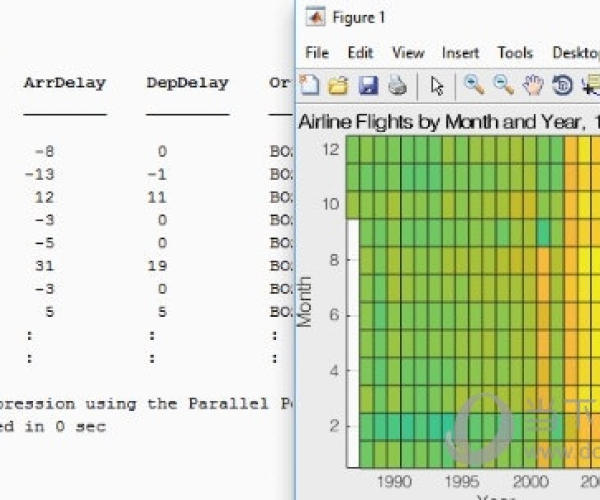Viewport: 600px width, 500px height.
Task: Open the Insert menu
Action: (x=460, y=53)
